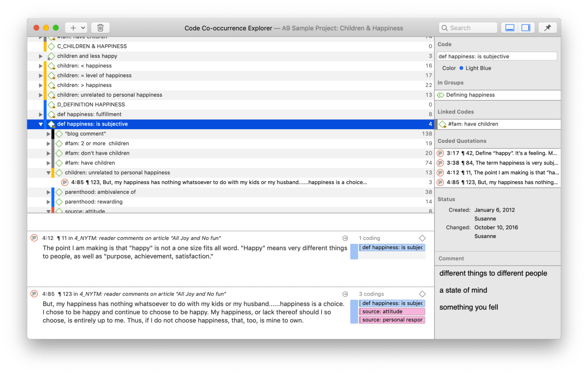588x375 pixels.
Task: Click quotation icon for 3:17 in inspector
Action: click(440, 153)
